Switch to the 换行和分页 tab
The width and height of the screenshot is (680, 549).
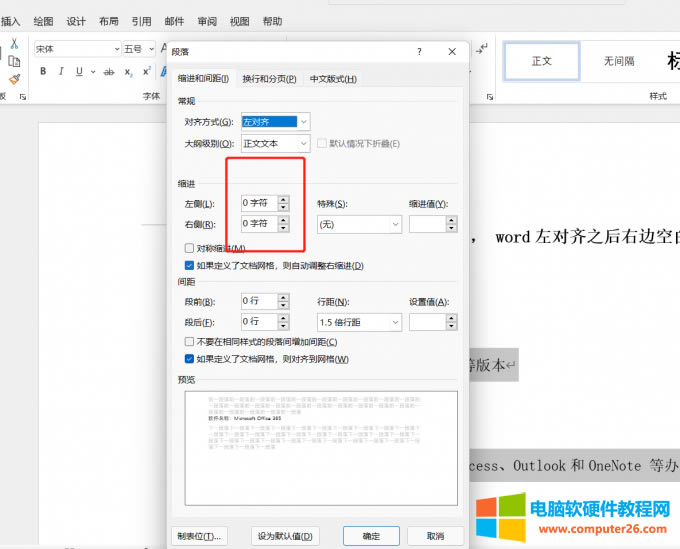270,79
